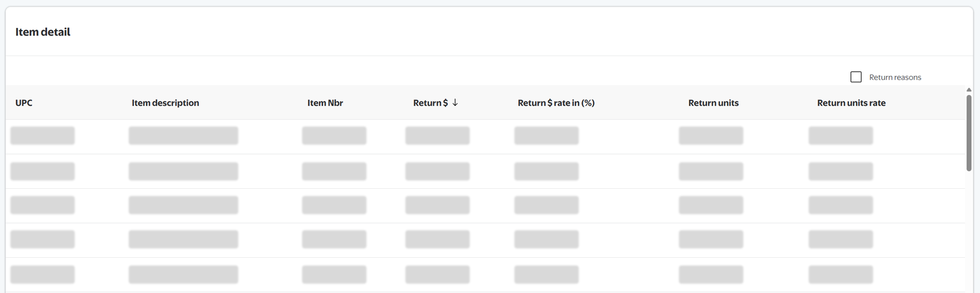Click fourth row's Return $ rate placeholder
Image resolution: width=980 pixels, height=293 pixels.
(x=547, y=240)
